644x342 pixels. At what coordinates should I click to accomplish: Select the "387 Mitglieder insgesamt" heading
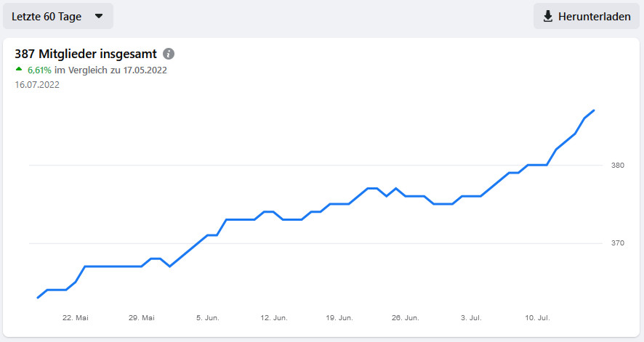pos(86,54)
